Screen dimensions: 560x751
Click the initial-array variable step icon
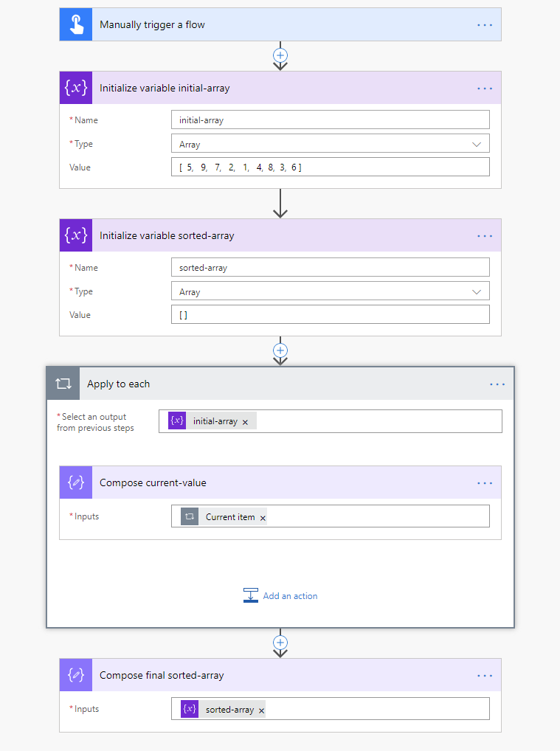point(76,88)
